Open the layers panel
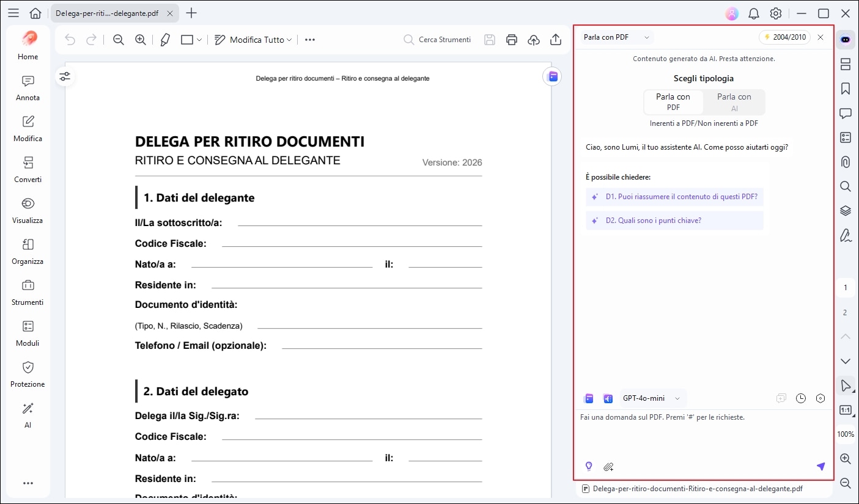 pos(846,211)
